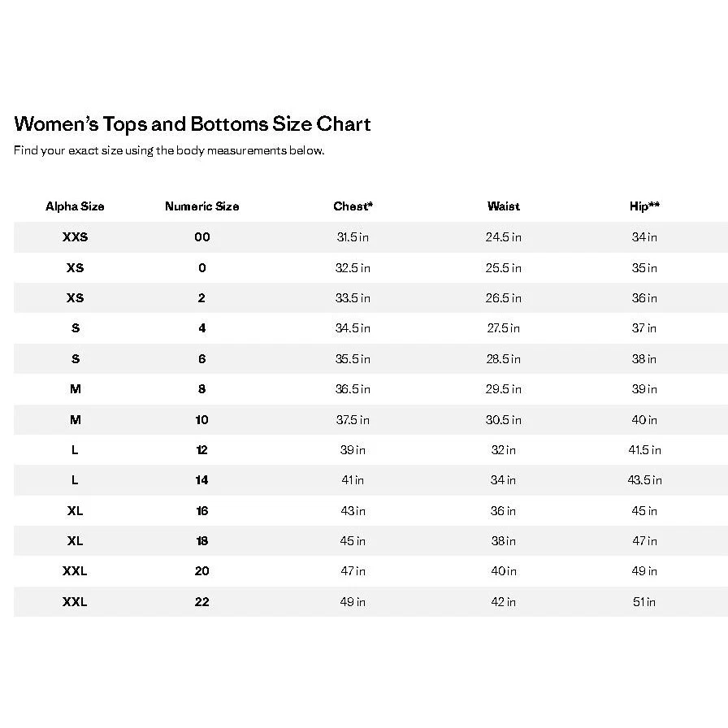
Task: Select the Waist column header
Action: [x=504, y=206]
